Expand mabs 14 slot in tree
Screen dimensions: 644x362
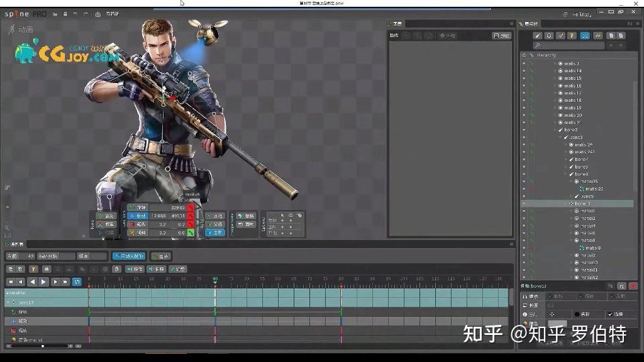pyautogui.click(x=555, y=71)
